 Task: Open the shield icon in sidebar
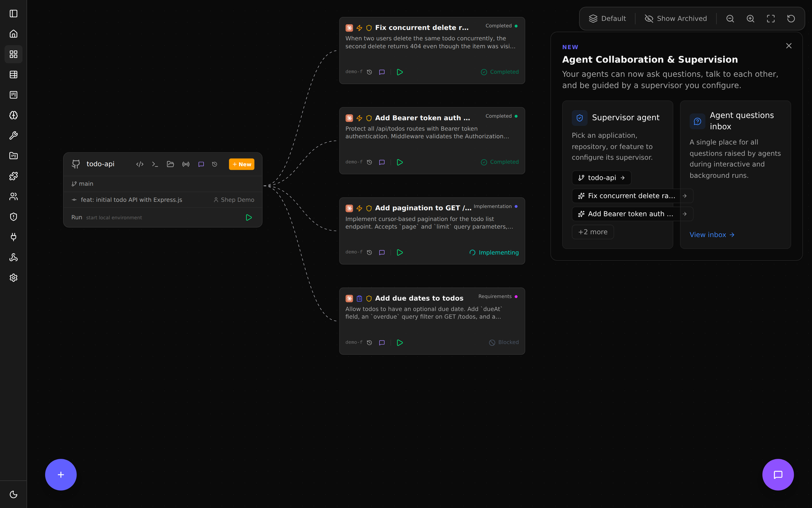click(x=14, y=217)
